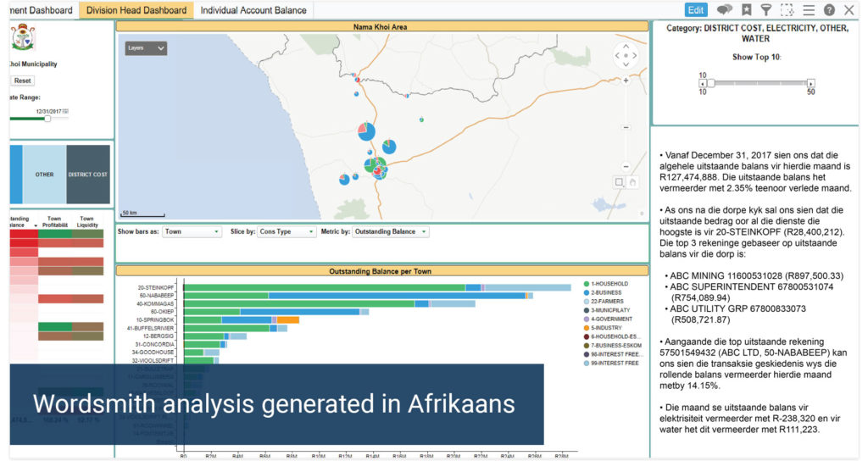This screenshot has height=461, width=868.
Task: Select the Division Head Dashboard tab
Action: (x=136, y=10)
